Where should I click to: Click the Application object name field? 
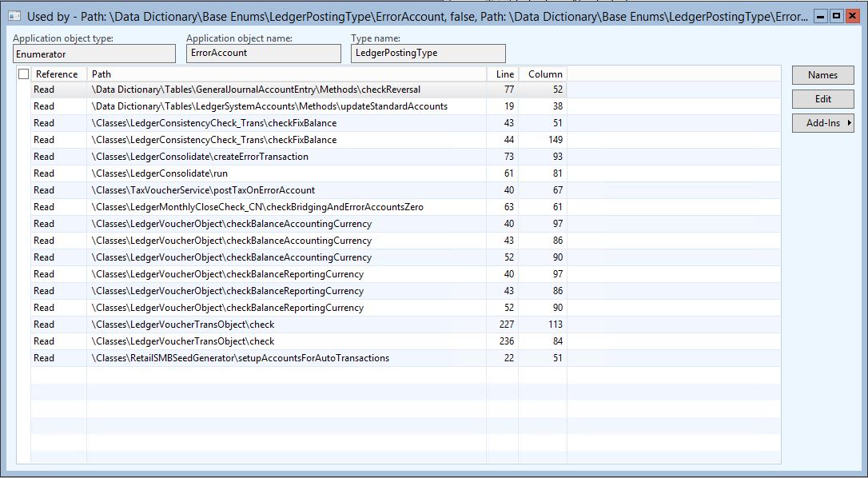pyautogui.click(x=263, y=53)
